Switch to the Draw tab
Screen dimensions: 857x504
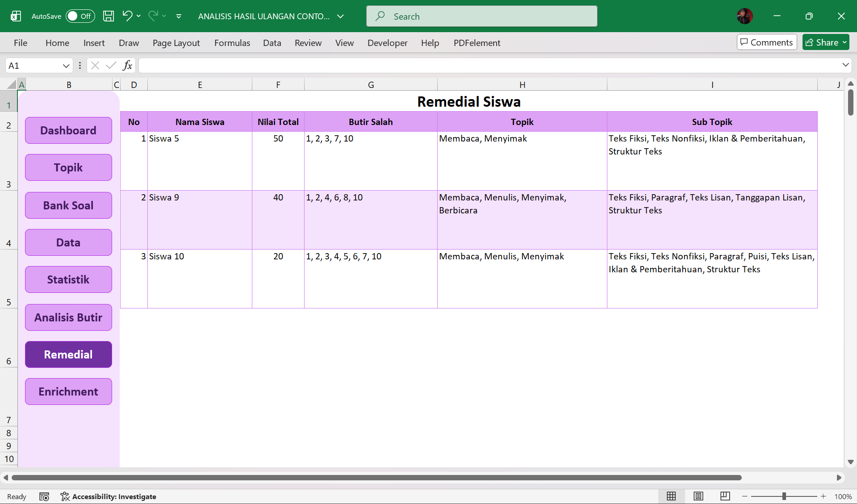point(129,43)
